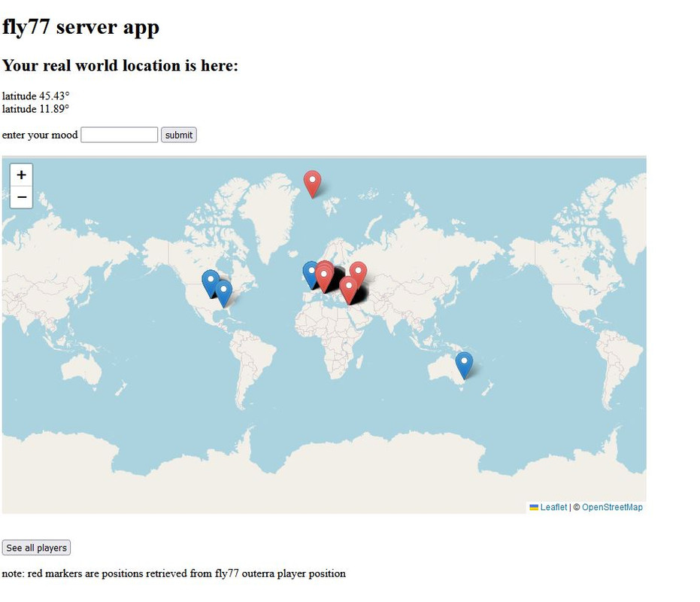The height and width of the screenshot is (602, 700).
Task: Click the latitude 45.43° text
Action: pos(36,96)
